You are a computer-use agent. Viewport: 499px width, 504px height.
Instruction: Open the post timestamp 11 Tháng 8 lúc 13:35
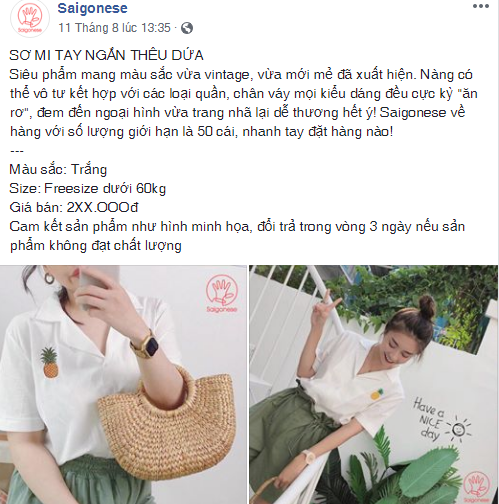click(114, 28)
